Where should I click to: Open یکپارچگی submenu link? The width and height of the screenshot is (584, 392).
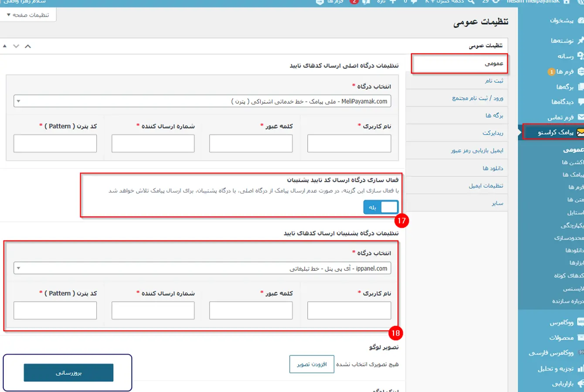572,225
